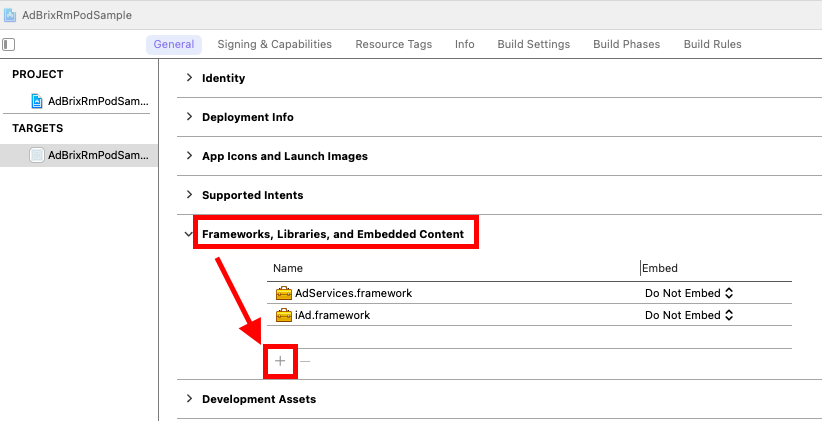Click the plus button to add framework
This screenshot has height=421, width=822.
[280, 361]
